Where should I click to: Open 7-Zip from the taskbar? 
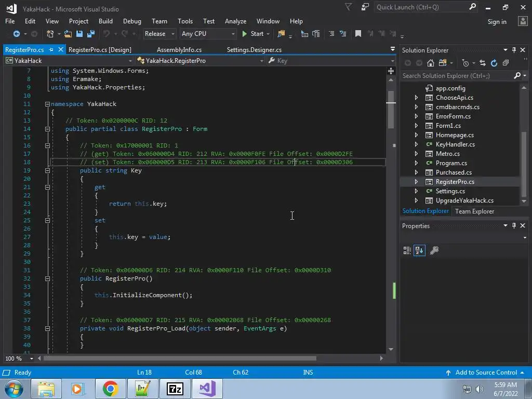pos(175,389)
